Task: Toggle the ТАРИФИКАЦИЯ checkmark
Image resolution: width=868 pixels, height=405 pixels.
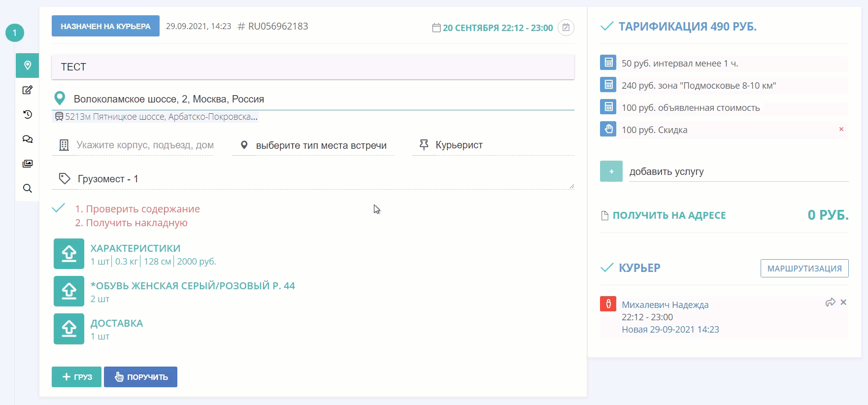Action: tap(607, 26)
